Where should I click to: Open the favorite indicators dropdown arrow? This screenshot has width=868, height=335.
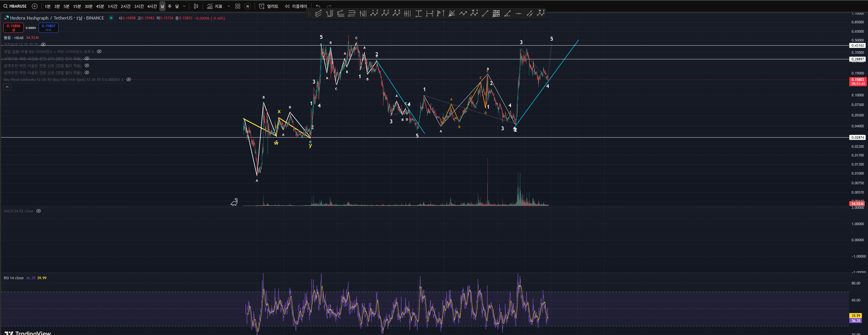229,6
